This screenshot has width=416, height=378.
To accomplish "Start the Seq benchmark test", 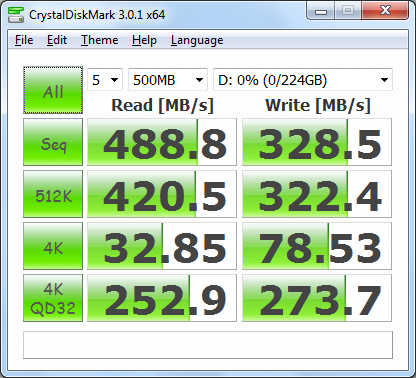I will point(53,142).
